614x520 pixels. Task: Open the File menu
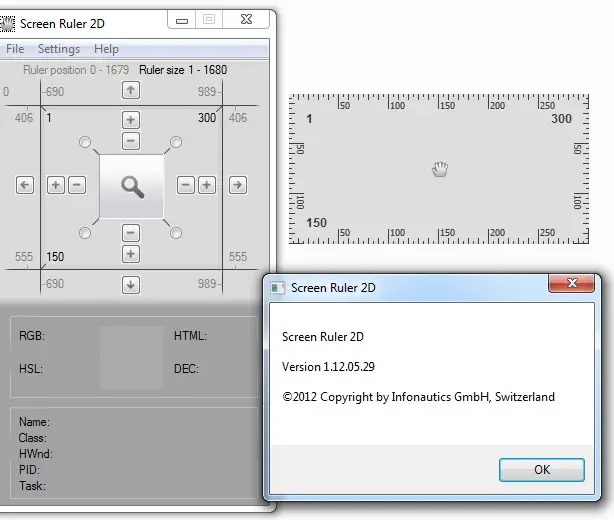tap(15, 49)
